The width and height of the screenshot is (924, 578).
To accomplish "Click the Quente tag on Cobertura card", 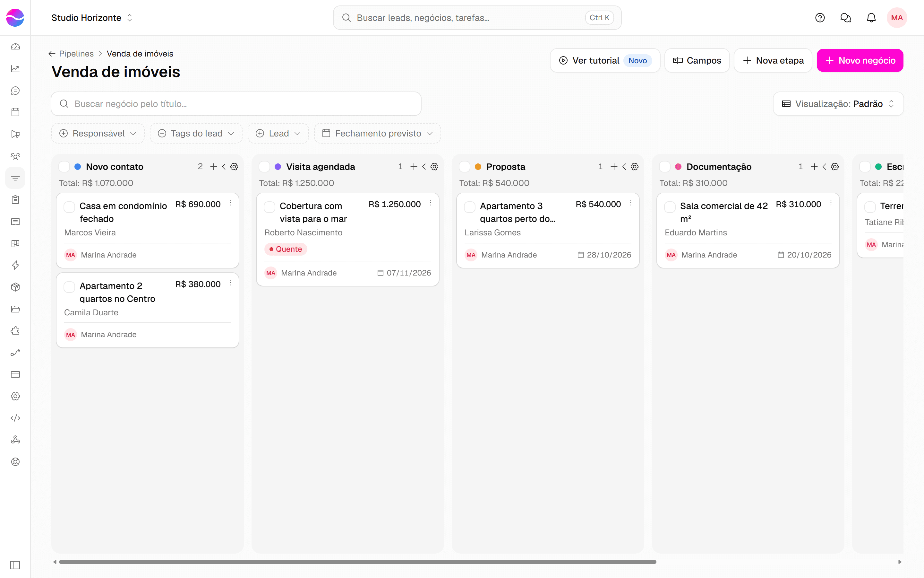I will coord(286,249).
